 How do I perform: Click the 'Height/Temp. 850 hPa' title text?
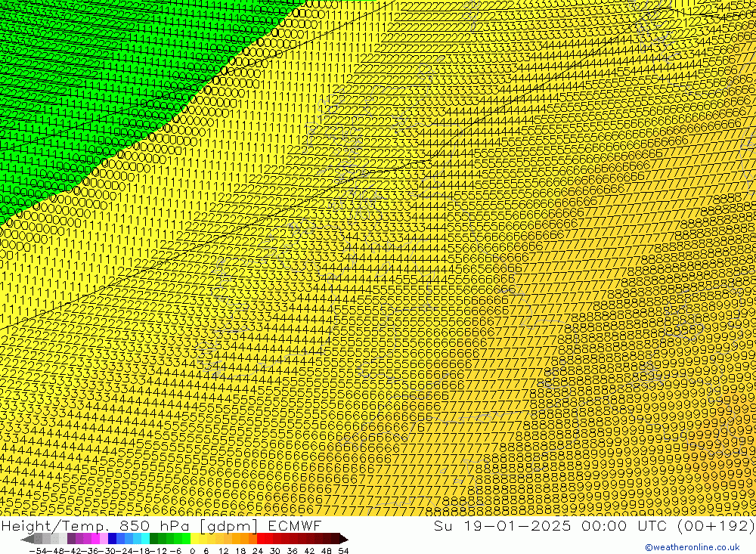(x=97, y=525)
